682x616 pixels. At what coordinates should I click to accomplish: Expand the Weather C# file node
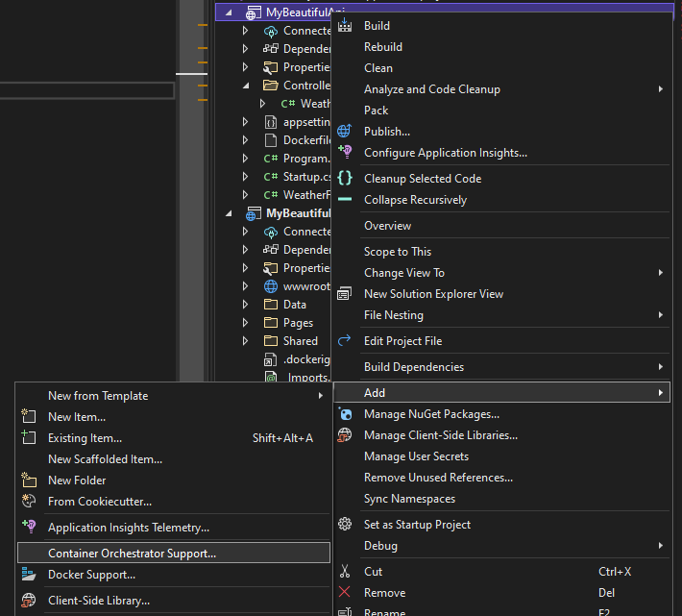[x=262, y=104]
